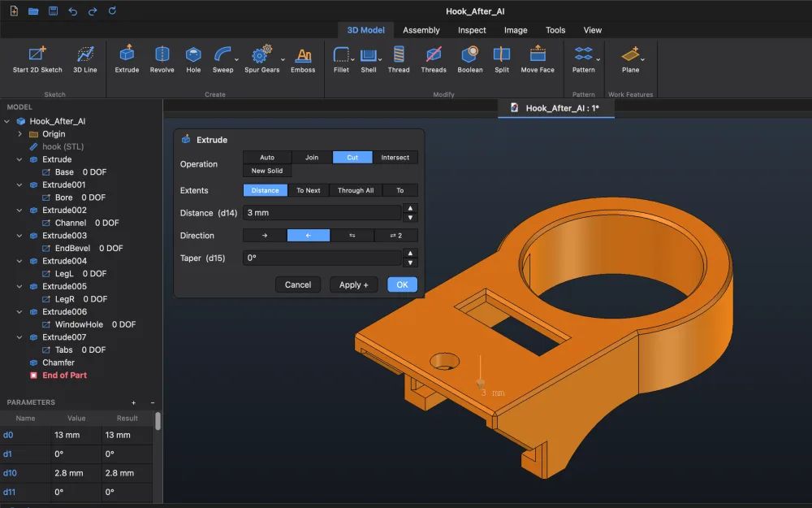This screenshot has height=508, width=812.
Task: Confirm the extrude with OK
Action: (403, 284)
